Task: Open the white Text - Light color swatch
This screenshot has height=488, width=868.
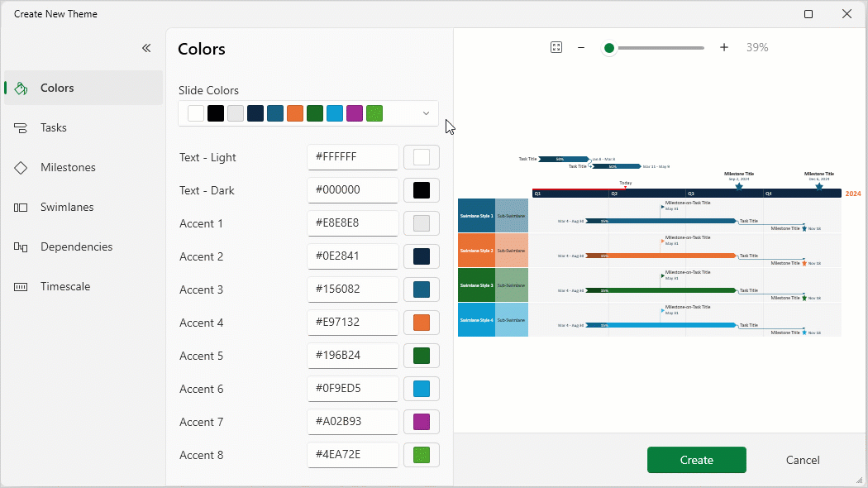Action: [x=422, y=157]
